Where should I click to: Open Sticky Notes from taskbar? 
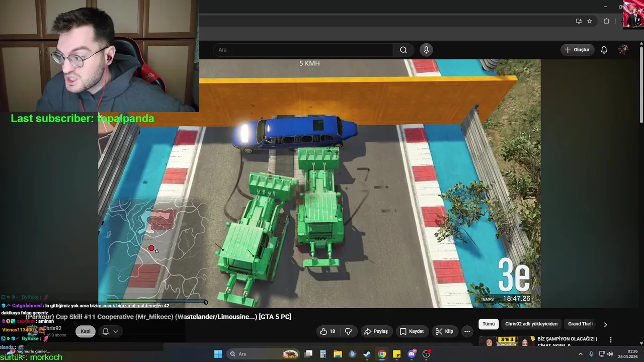(x=396, y=354)
